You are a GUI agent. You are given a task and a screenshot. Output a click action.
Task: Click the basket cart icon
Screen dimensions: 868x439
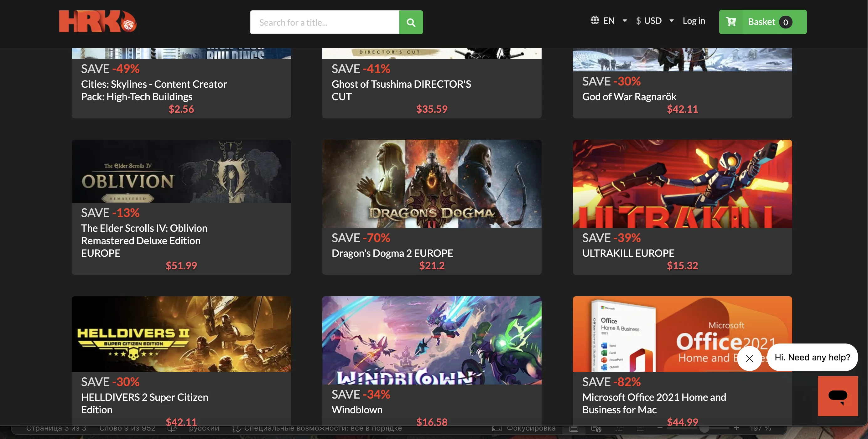[x=731, y=22]
